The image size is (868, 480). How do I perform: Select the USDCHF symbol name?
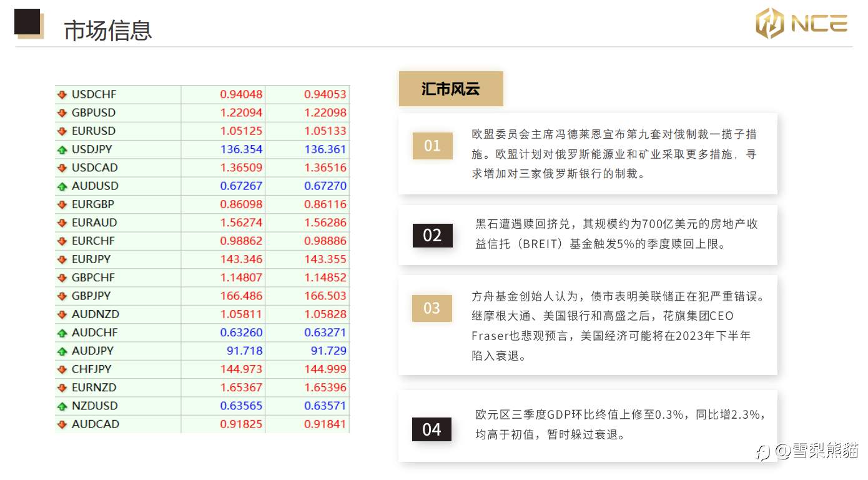[94, 94]
